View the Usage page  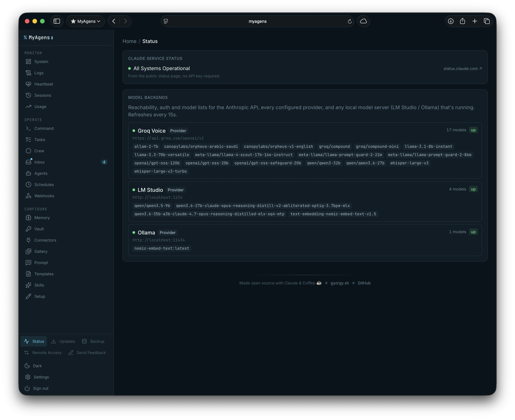(36, 106)
